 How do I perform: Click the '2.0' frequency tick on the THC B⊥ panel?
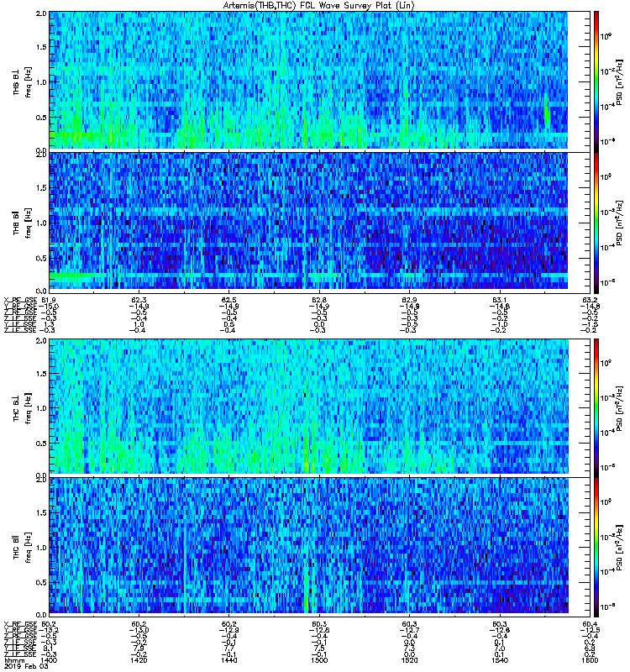[x=41, y=341]
